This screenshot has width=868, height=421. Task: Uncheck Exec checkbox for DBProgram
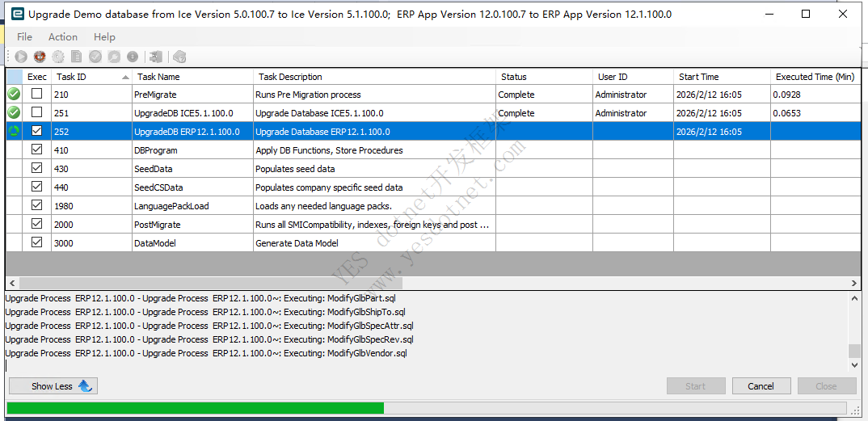36,149
